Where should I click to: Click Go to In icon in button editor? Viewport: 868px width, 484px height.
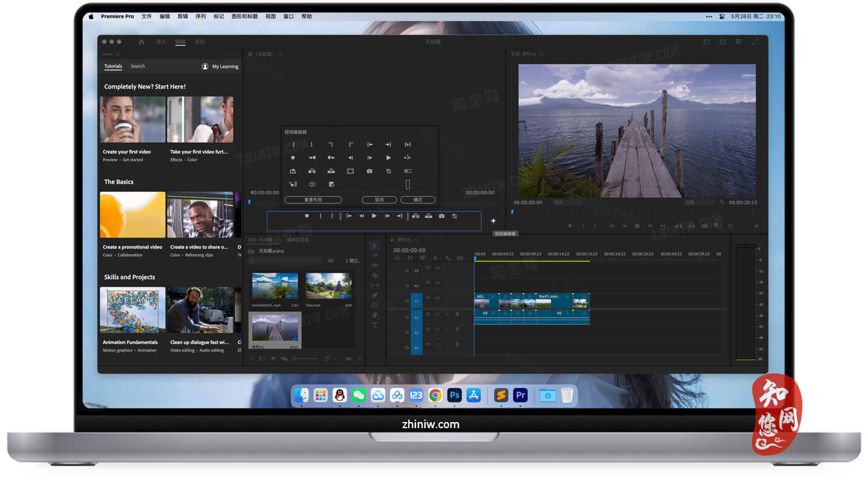[x=369, y=145]
